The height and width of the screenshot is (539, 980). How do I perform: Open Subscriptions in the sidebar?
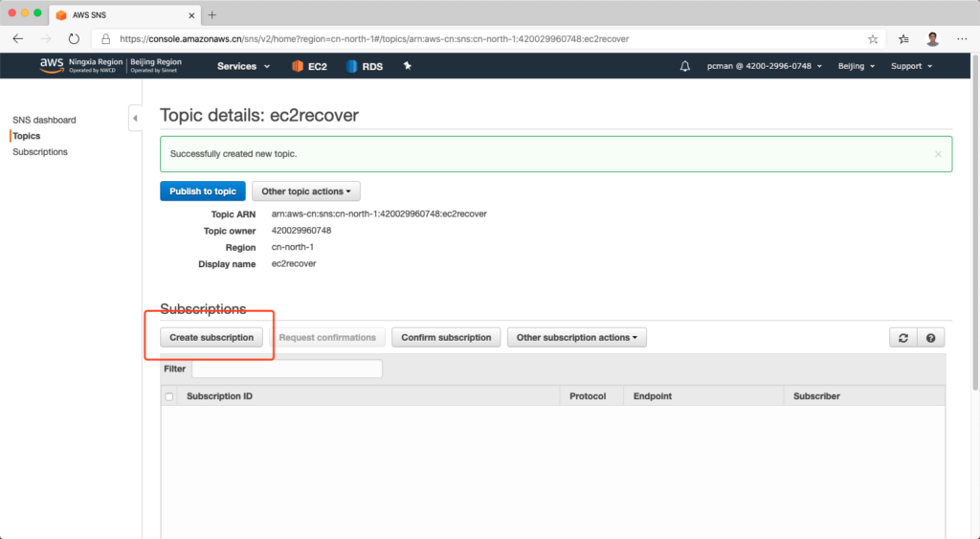coord(40,152)
